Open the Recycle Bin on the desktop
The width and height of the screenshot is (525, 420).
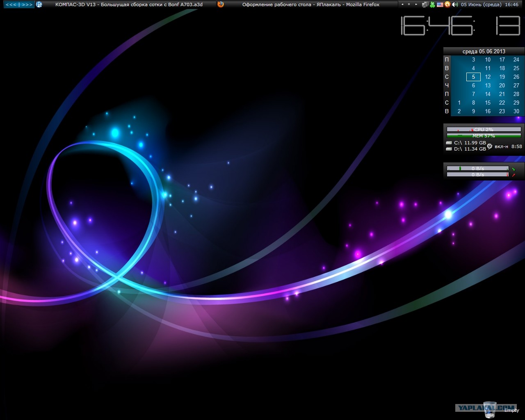coord(490,409)
